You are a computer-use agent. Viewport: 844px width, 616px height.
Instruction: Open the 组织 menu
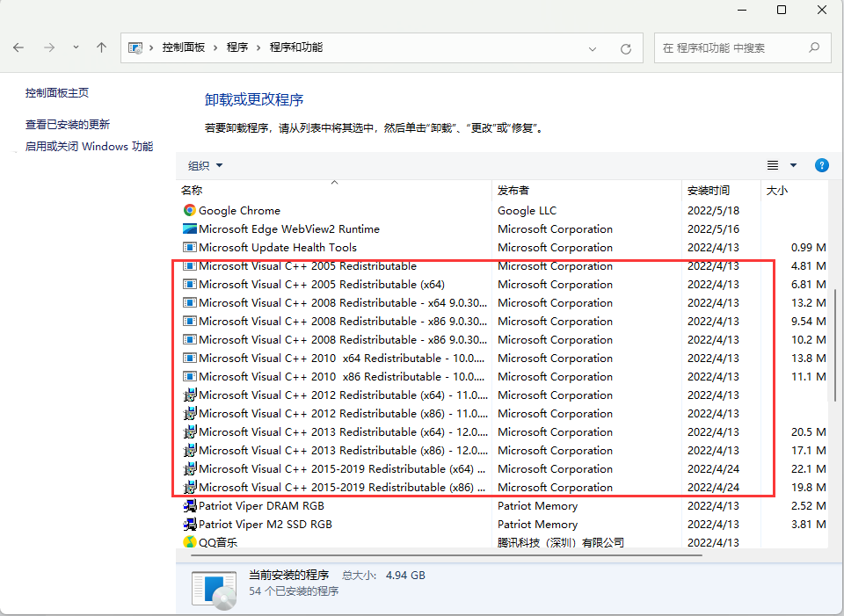(x=205, y=166)
